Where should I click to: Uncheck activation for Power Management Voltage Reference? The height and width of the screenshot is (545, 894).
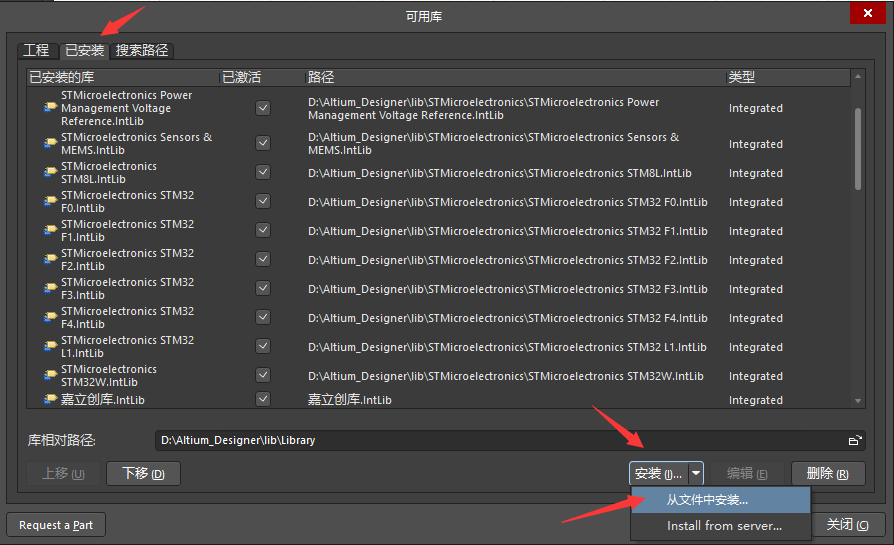point(263,108)
